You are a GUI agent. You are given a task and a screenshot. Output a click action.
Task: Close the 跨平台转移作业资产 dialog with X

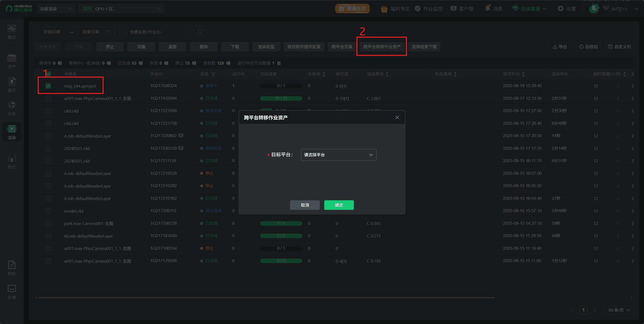[397, 117]
